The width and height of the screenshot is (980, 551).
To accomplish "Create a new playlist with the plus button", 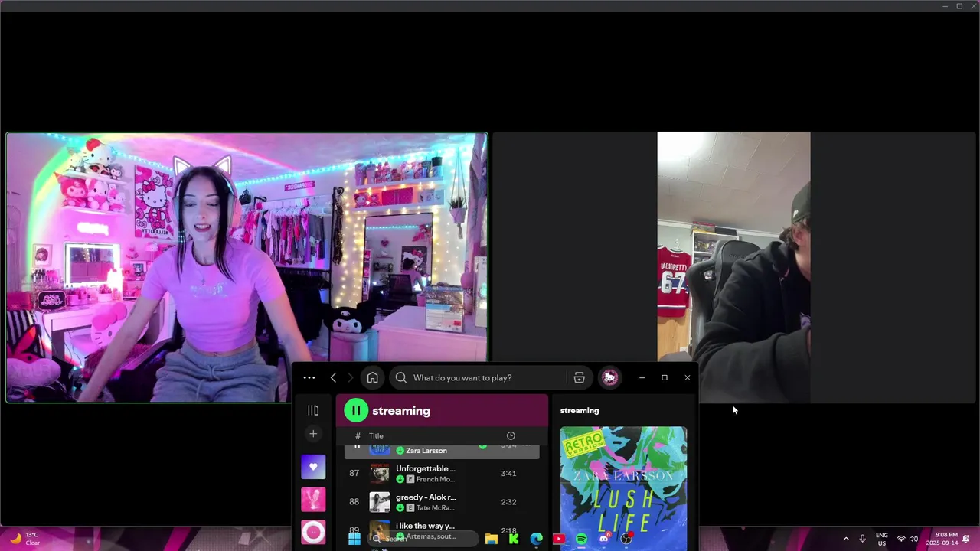I will click(313, 434).
